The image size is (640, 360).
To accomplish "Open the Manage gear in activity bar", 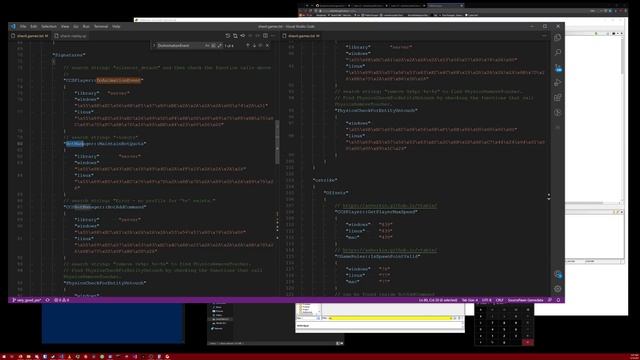I will 558,289.
